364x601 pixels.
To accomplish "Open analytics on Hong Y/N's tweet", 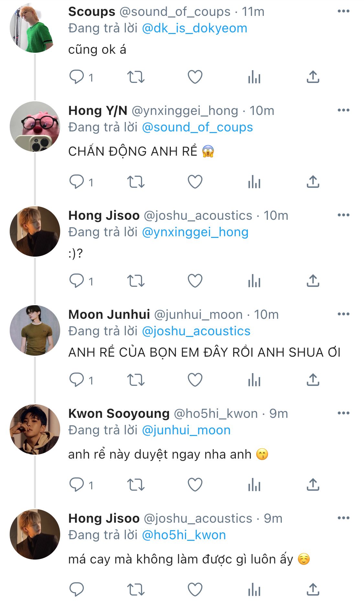I will tap(254, 182).
